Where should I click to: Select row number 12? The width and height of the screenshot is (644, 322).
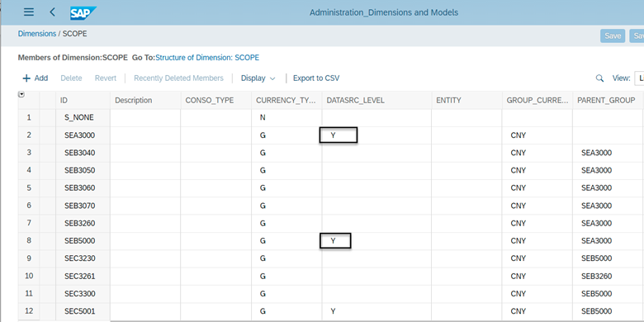29,311
